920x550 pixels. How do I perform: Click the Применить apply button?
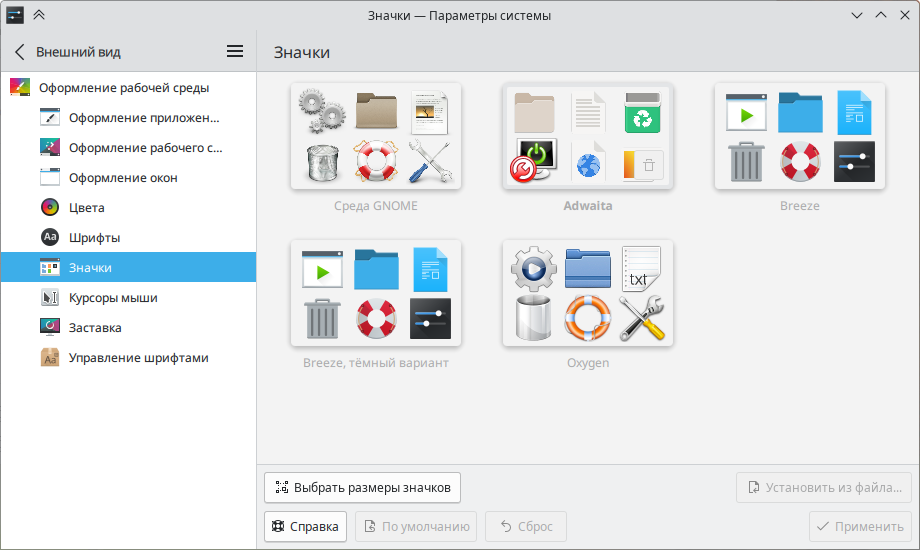(860, 527)
